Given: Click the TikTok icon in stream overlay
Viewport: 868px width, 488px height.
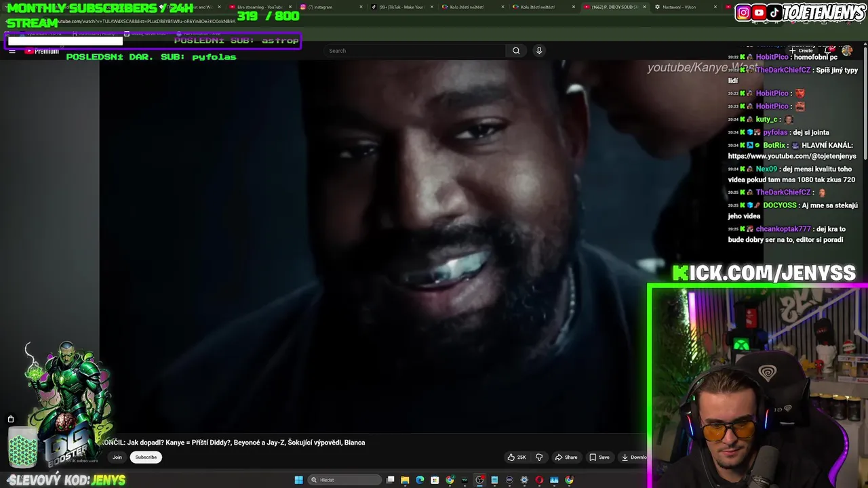Looking at the screenshot, I should pos(774,12).
